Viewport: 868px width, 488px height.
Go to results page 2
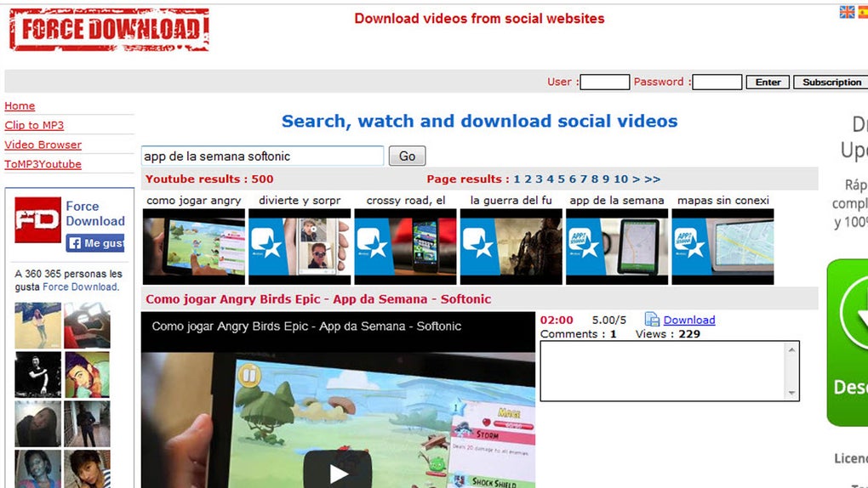528,179
